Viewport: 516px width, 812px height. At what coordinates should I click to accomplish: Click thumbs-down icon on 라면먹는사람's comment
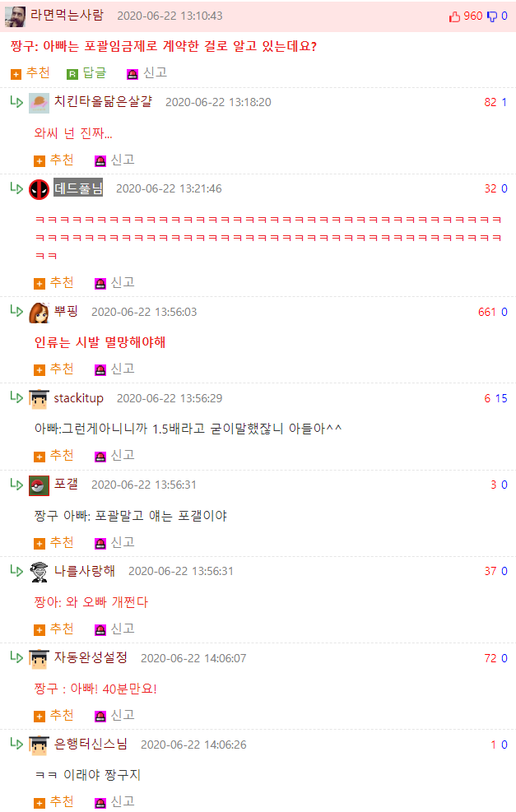(491, 16)
